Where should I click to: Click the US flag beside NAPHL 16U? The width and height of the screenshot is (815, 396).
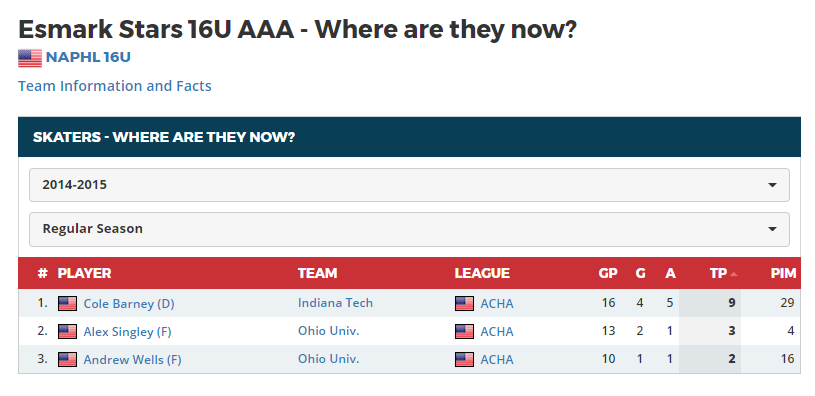click(30, 58)
